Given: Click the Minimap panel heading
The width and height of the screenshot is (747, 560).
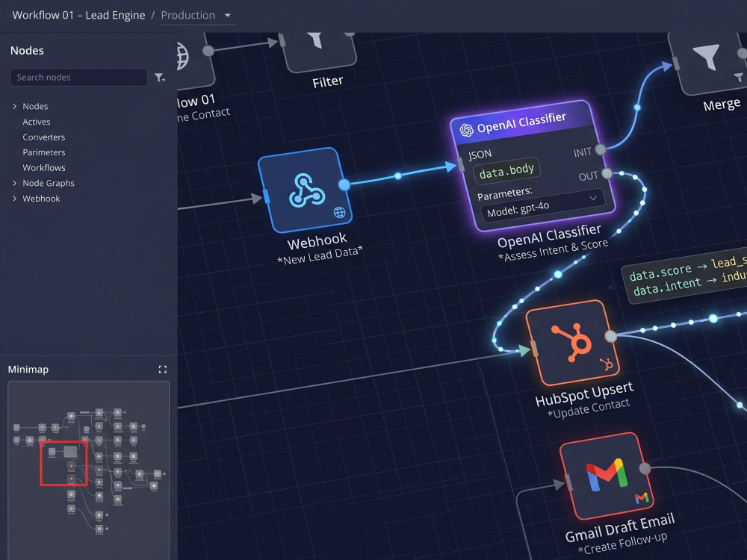Looking at the screenshot, I should (x=28, y=370).
